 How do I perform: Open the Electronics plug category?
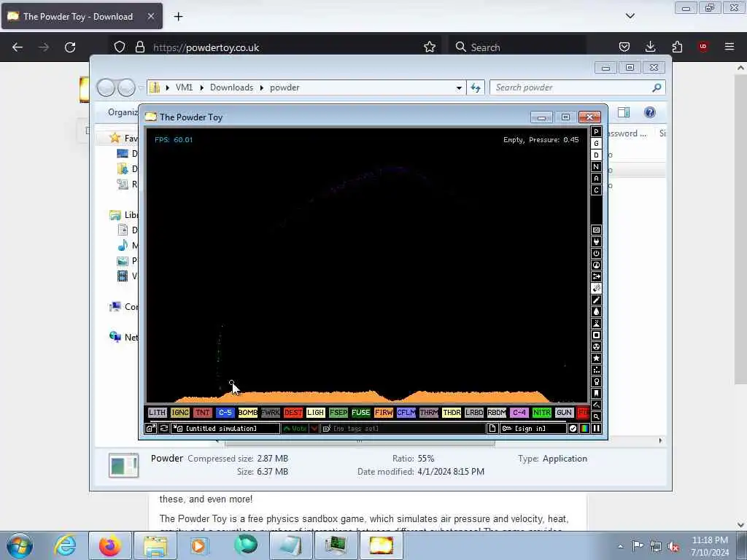click(596, 242)
